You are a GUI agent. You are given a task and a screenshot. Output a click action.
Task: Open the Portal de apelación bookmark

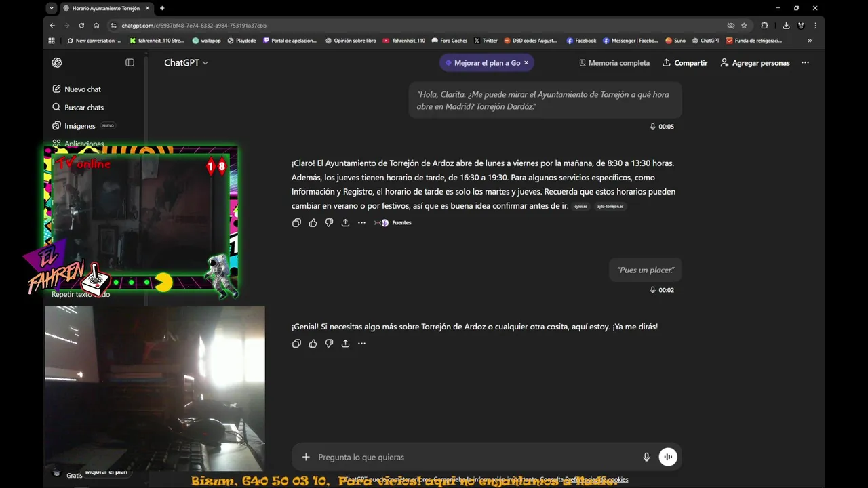click(x=290, y=41)
